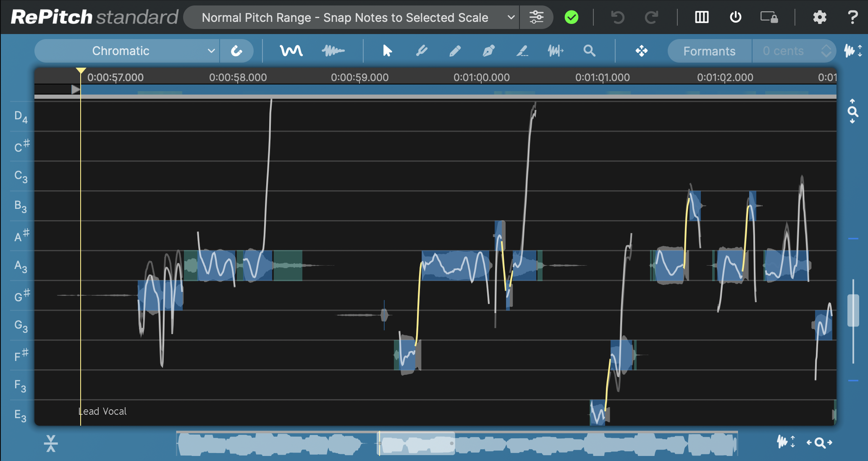Screen dimensions: 868x461
Task: Click the four-arrow move icon
Action: point(641,51)
